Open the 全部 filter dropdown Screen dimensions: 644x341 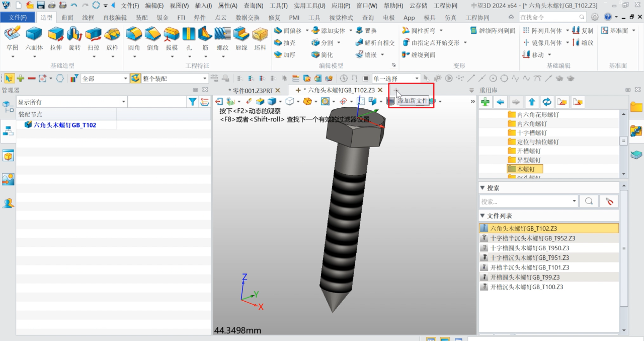126,79
